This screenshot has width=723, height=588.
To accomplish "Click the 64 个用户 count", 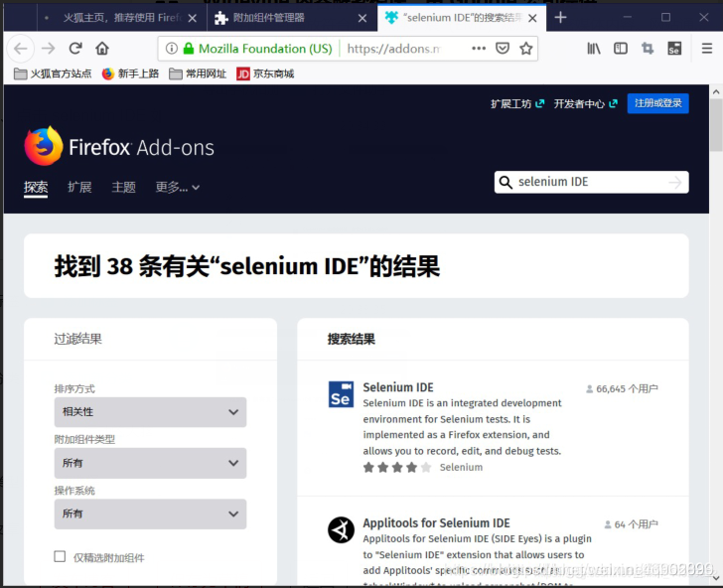I will pyautogui.click(x=632, y=524).
